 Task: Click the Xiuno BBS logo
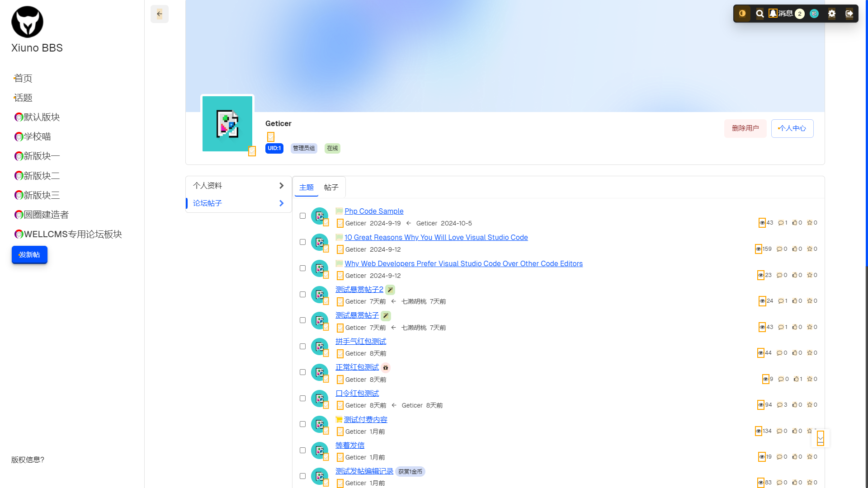[27, 22]
